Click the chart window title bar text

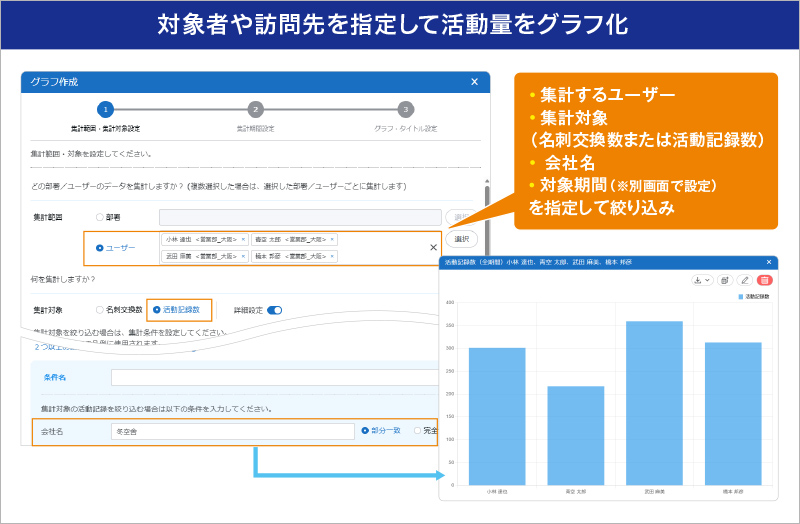coord(538,262)
